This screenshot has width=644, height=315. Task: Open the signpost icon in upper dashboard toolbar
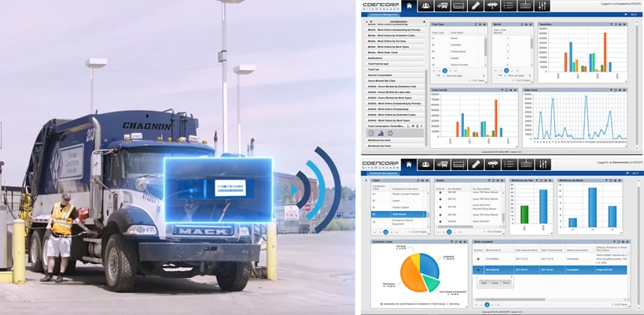coord(492,6)
